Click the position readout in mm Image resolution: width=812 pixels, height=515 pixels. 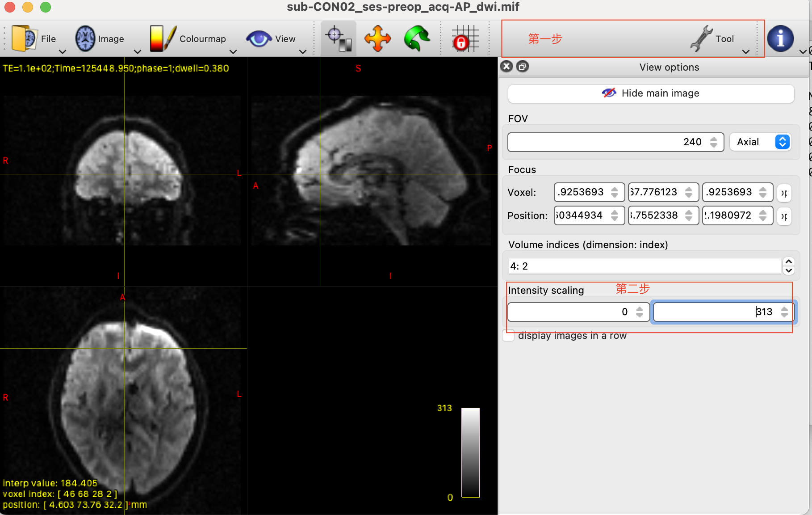[75, 505]
